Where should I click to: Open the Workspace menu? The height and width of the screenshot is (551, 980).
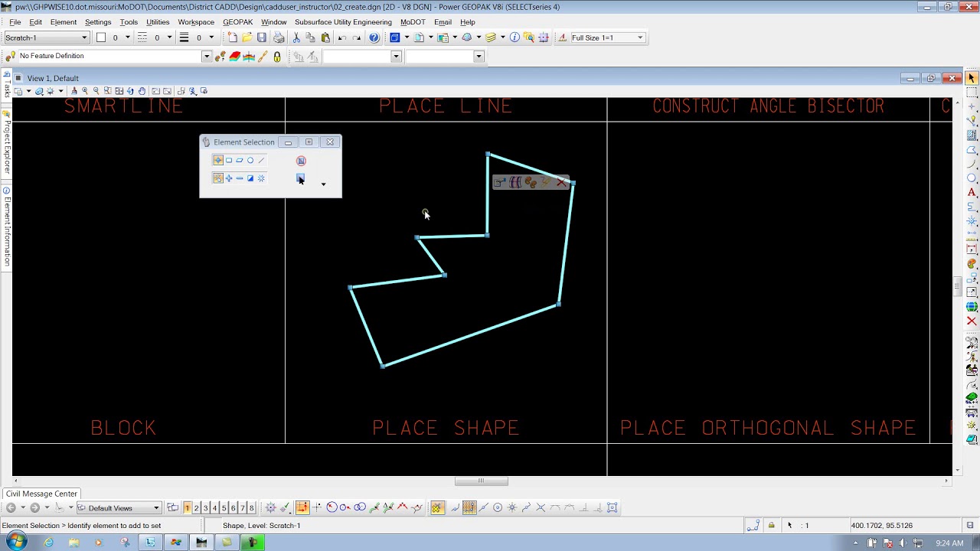[196, 22]
